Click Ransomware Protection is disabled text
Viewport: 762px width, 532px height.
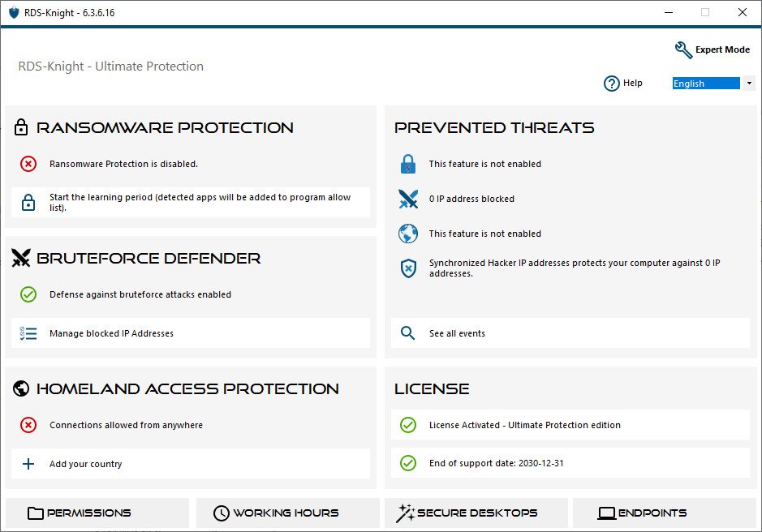[x=123, y=164]
